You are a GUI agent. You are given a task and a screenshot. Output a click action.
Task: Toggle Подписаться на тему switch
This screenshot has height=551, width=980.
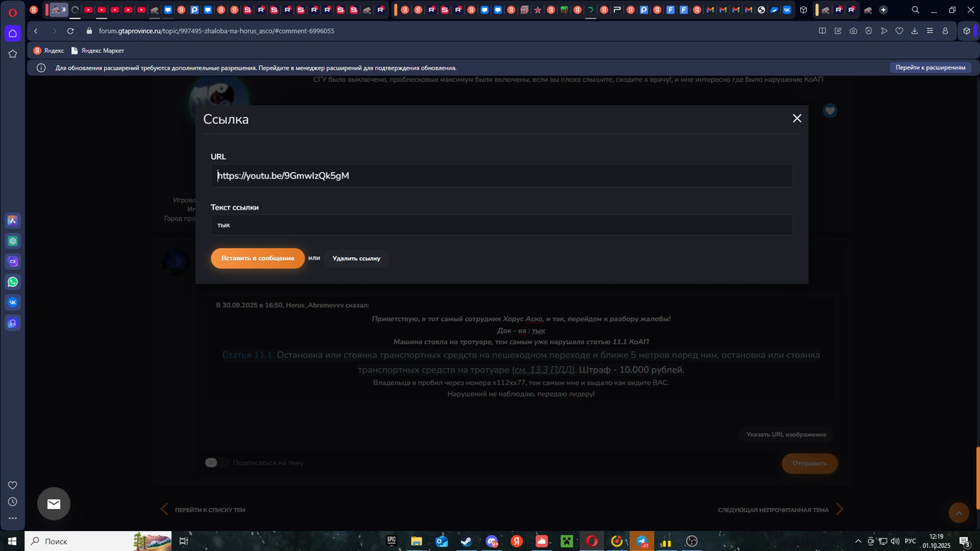pyautogui.click(x=217, y=462)
